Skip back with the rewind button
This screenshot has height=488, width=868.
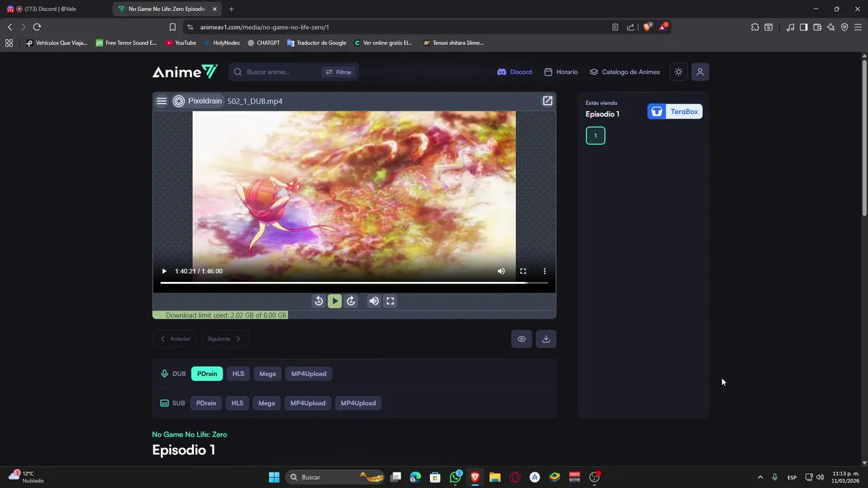tap(319, 301)
